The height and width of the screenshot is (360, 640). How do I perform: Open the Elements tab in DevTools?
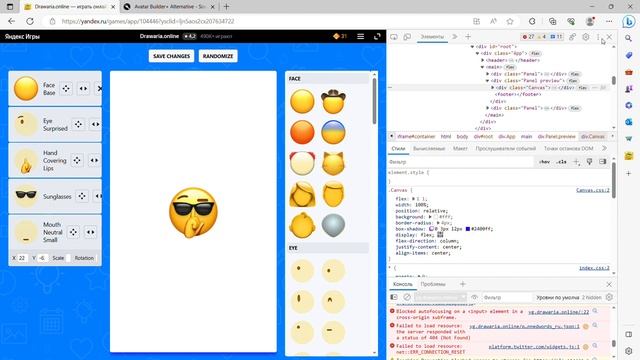coord(432,37)
